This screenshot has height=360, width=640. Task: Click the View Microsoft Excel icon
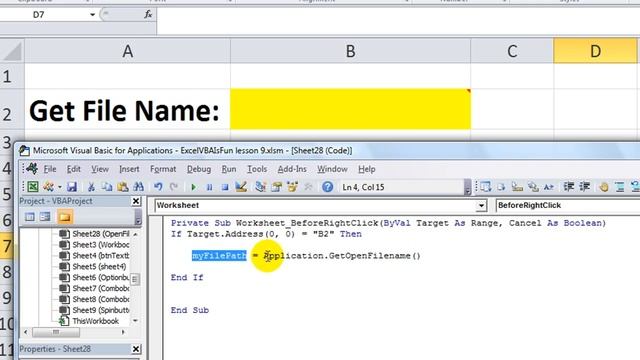click(33, 187)
